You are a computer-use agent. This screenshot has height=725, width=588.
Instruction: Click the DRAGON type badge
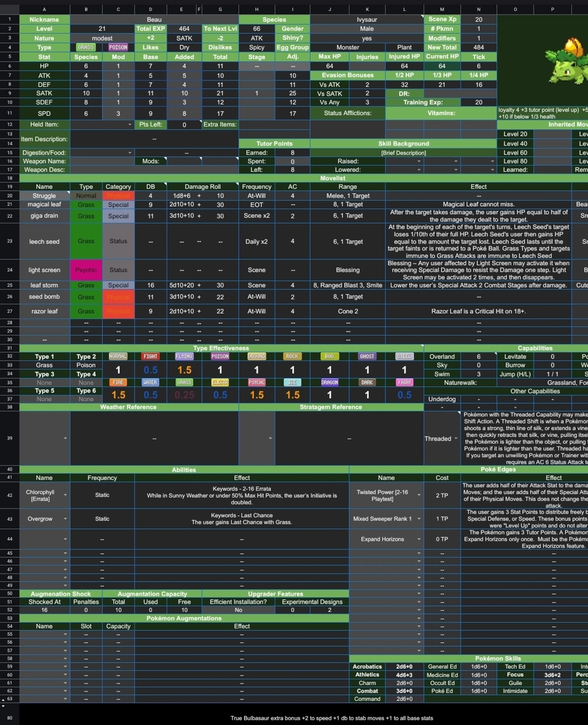(329, 382)
